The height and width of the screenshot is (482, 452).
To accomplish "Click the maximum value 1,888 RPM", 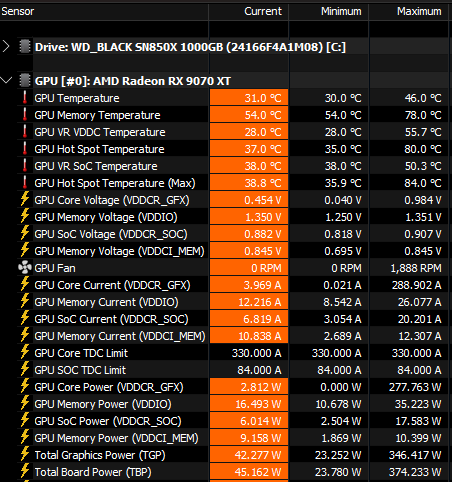I will click(x=416, y=268).
